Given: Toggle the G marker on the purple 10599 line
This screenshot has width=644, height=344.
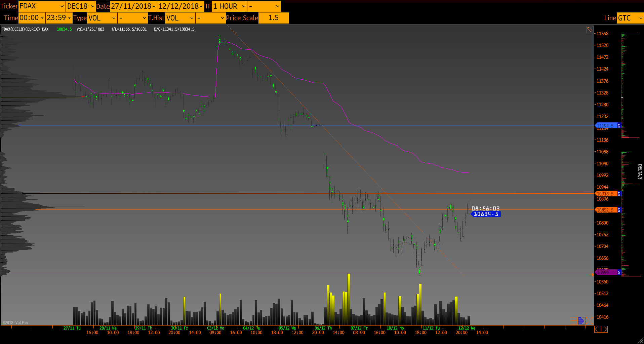Looking at the screenshot, I should [x=619, y=272].
